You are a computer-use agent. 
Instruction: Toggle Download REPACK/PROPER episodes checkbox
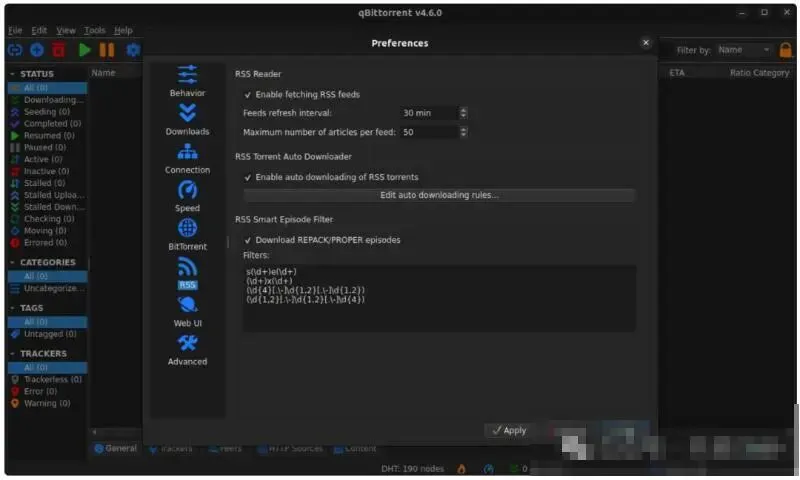248,240
